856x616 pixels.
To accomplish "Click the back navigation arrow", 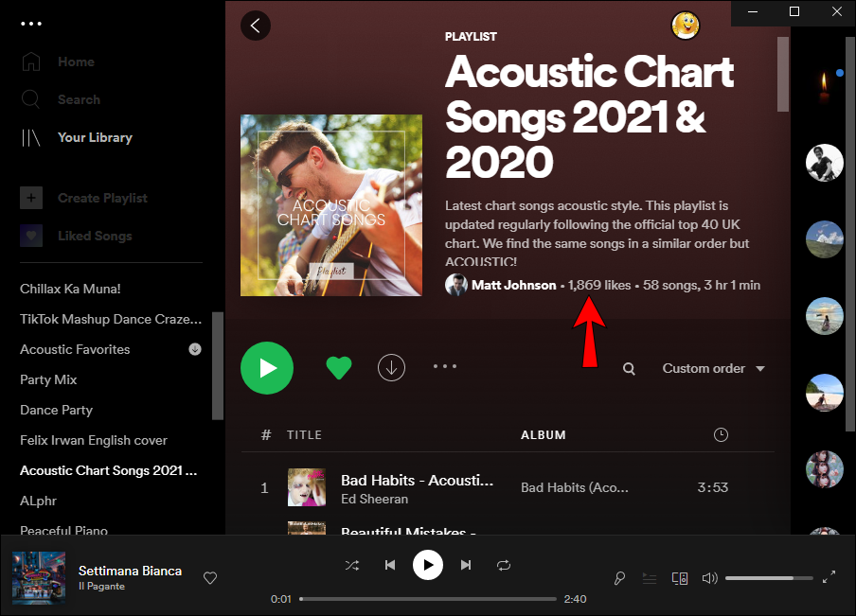I will pyautogui.click(x=256, y=26).
